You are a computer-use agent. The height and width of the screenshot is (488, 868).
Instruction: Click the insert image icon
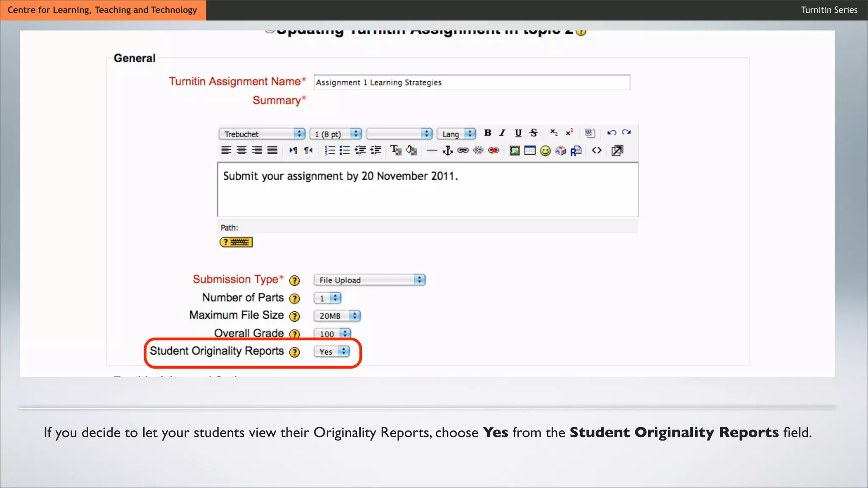(x=515, y=151)
